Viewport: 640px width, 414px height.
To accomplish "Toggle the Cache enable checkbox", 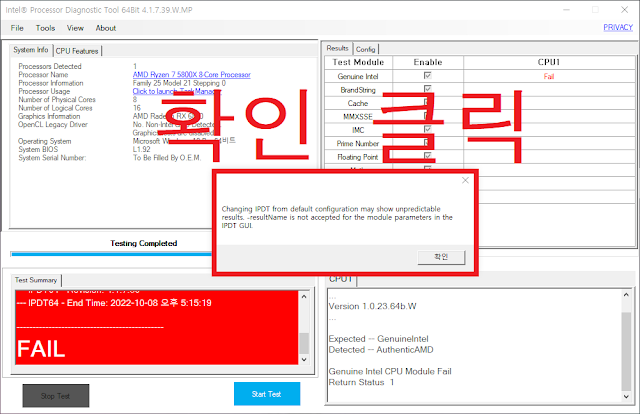I will [427, 102].
